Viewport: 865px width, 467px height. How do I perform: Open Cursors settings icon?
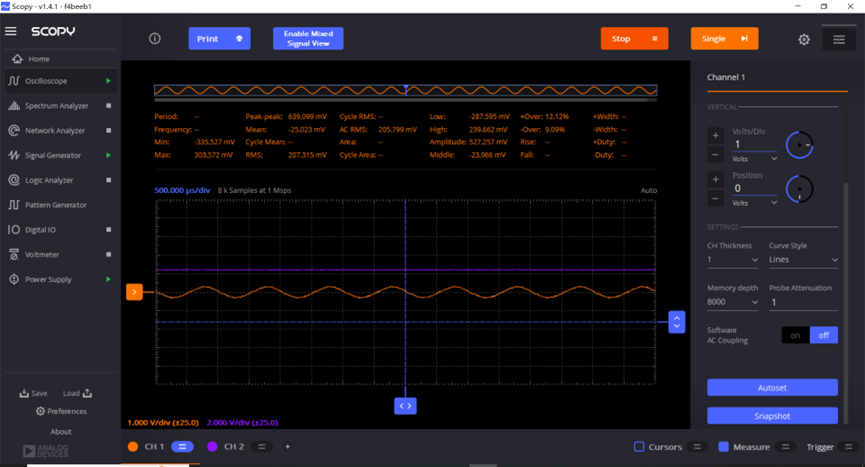pyautogui.click(x=697, y=447)
